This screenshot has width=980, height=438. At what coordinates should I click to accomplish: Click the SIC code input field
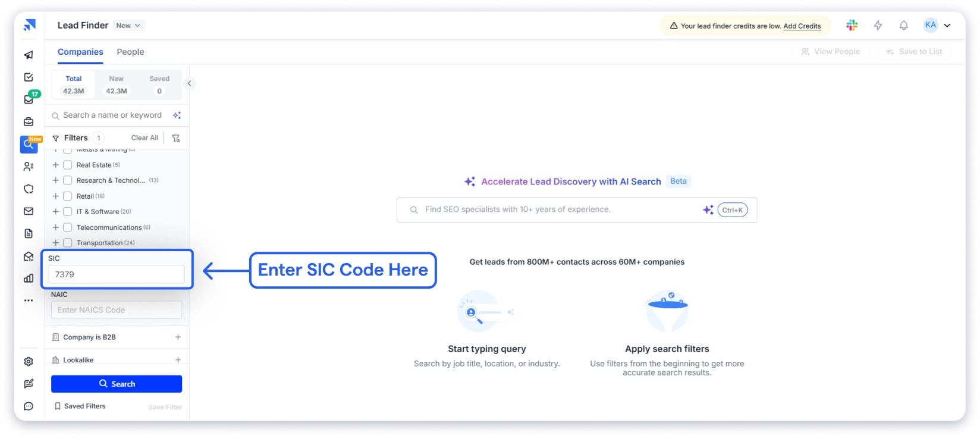coord(117,274)
